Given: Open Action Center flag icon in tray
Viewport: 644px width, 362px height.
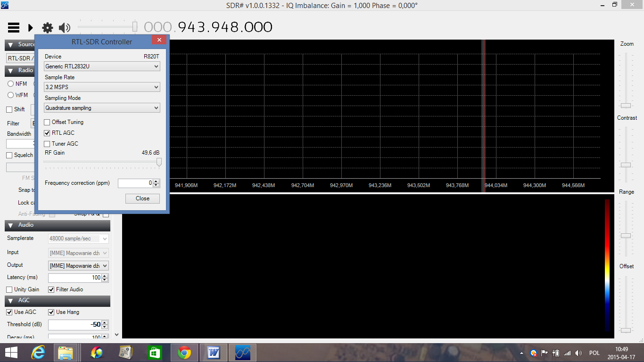Looking at the screenshot, I should click(x=545, y=353).
